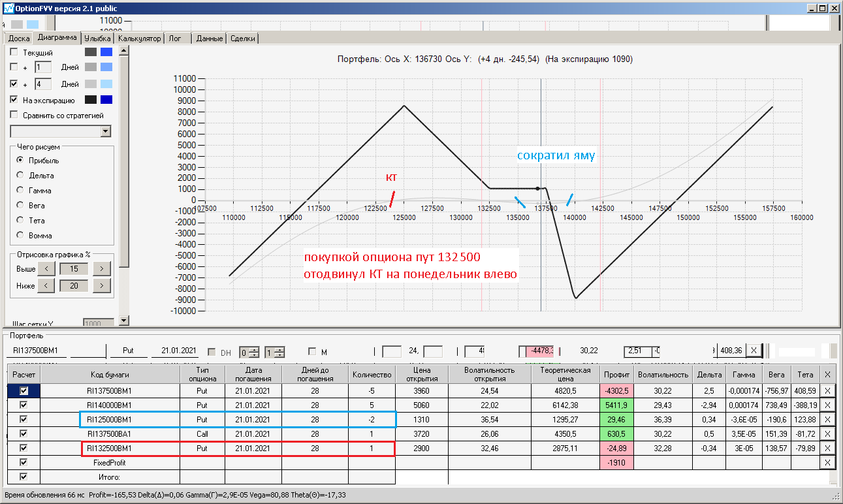
Task: Increase the Выше percentage with right arrow
Action: (x=102, y=268)
